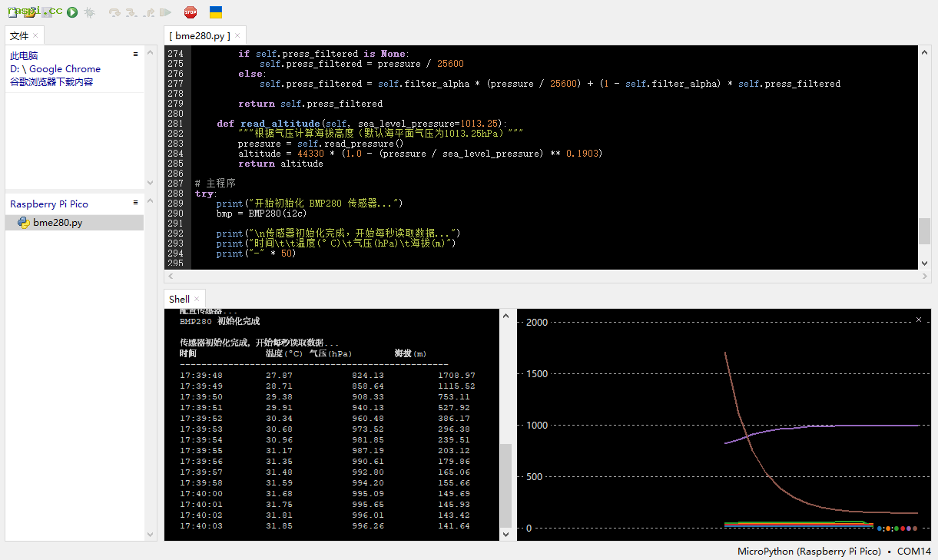Run current script with green play icon
This screenshot has height=560, width=938.
click(x=71, y=12)
